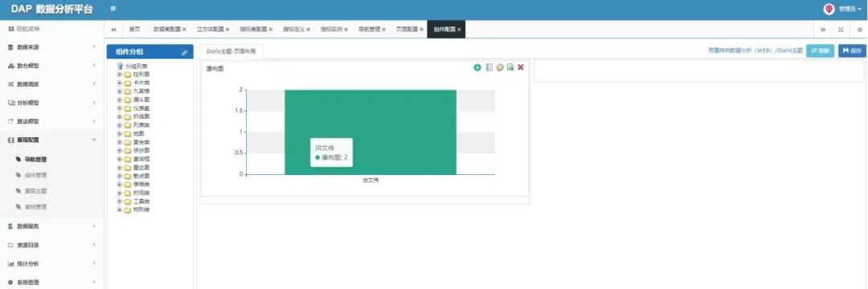Viewport: 868px width, 289px height.
Task: Click the light-blue refresh button beside 保存
Action: click(821, 51)
